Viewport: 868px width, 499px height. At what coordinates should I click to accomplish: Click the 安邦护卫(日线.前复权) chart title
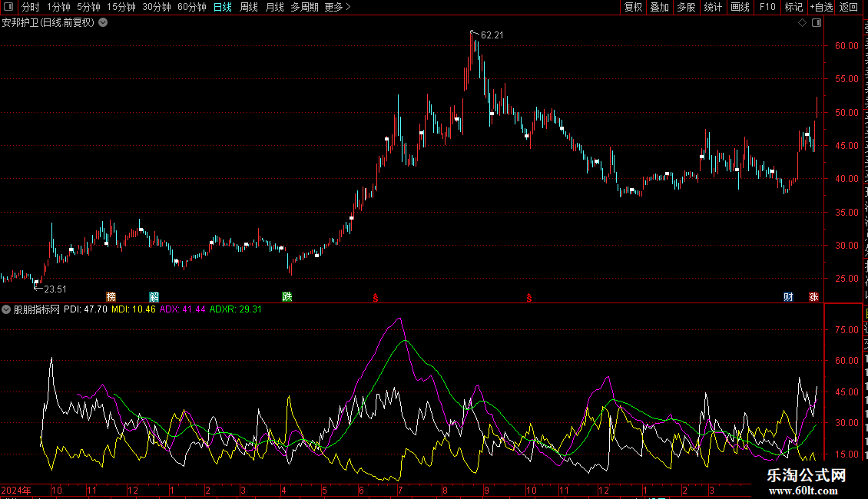pos(48,23)
